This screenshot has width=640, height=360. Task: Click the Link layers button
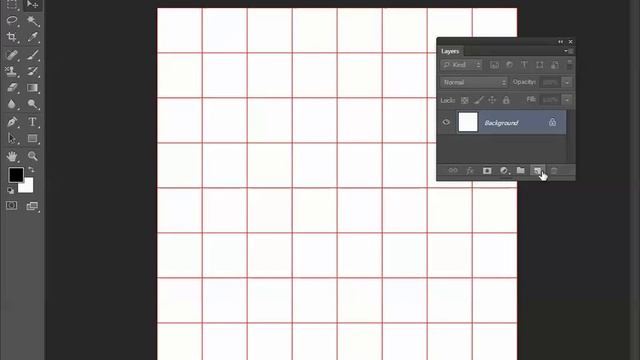(453, 171)
